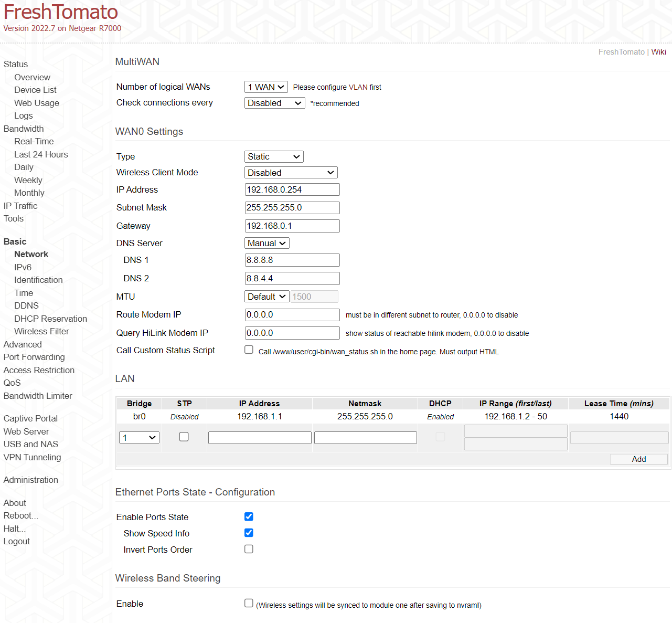Open MTU Default dropdown
Image resolution: width=672 pixels, height=623 pixels.
click(x=267, y=297)
